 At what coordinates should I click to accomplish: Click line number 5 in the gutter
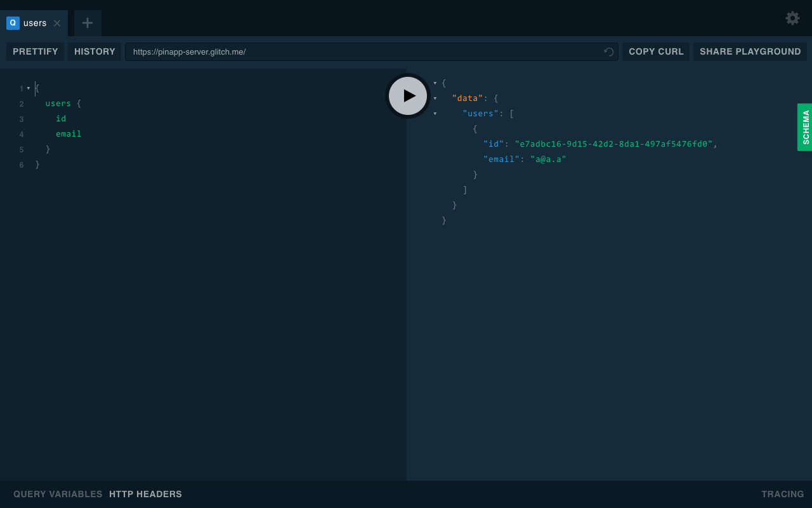(x=22, y=150)
